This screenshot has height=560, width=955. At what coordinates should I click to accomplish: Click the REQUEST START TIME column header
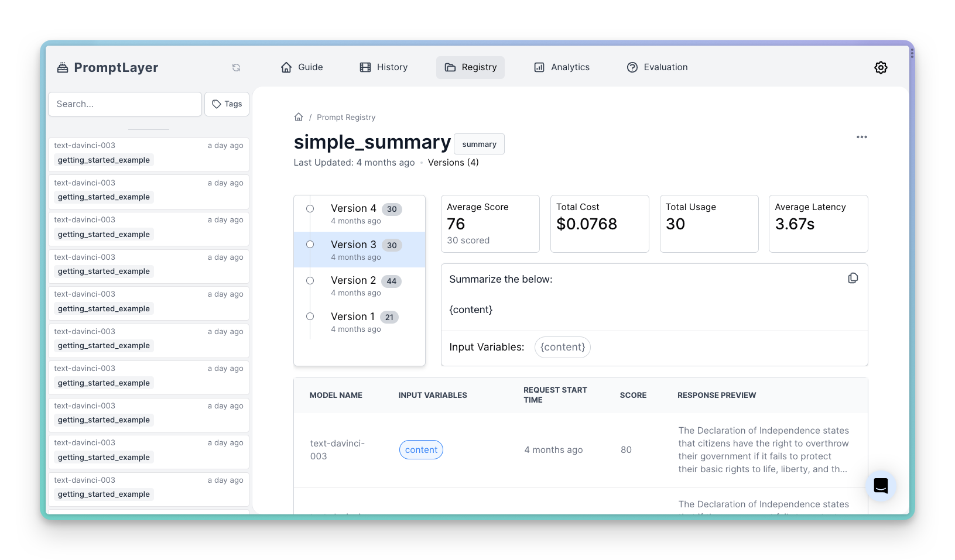tap(555, 395)
